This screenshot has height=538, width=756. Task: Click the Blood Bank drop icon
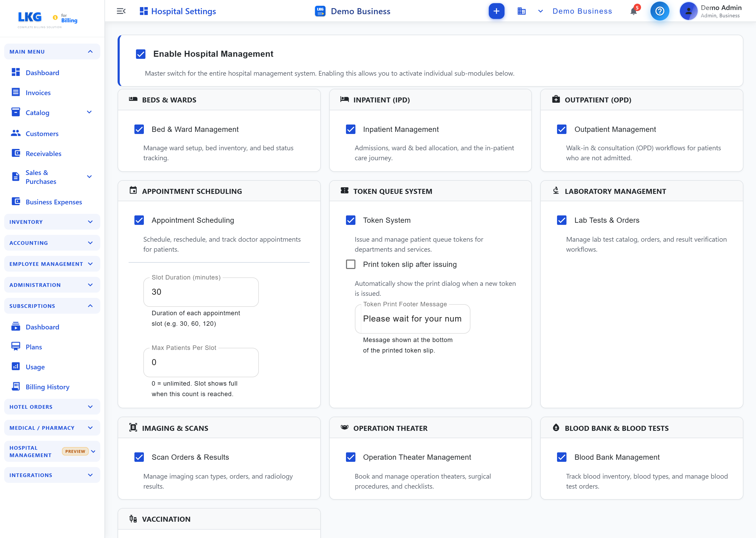coord(556,428)
